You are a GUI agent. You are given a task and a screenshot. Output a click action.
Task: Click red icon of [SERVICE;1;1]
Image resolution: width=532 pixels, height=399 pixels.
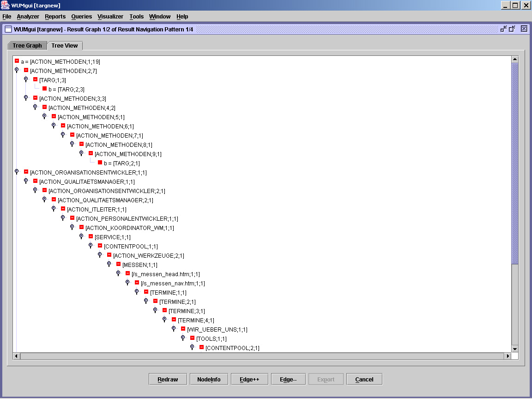[91, 236]
